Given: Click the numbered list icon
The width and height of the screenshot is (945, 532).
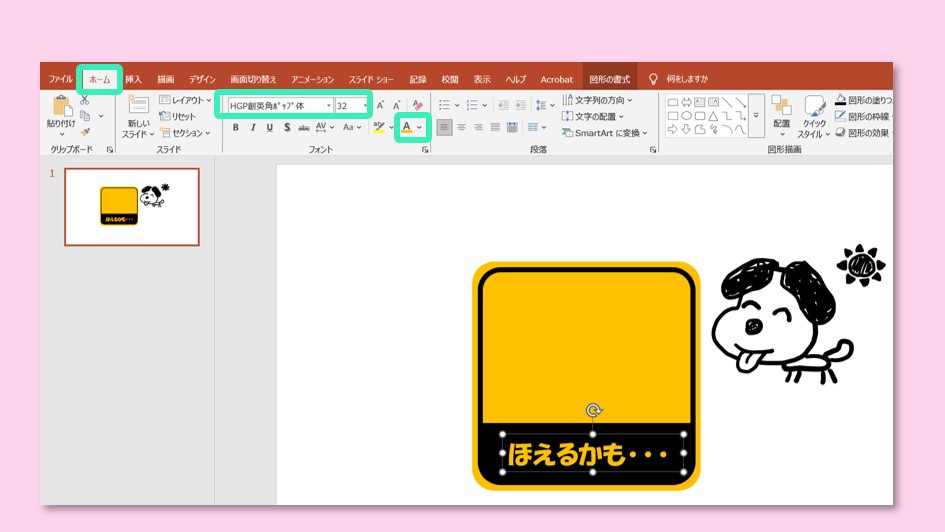Looking at the screenshot, I should click(x=472, y=105).
